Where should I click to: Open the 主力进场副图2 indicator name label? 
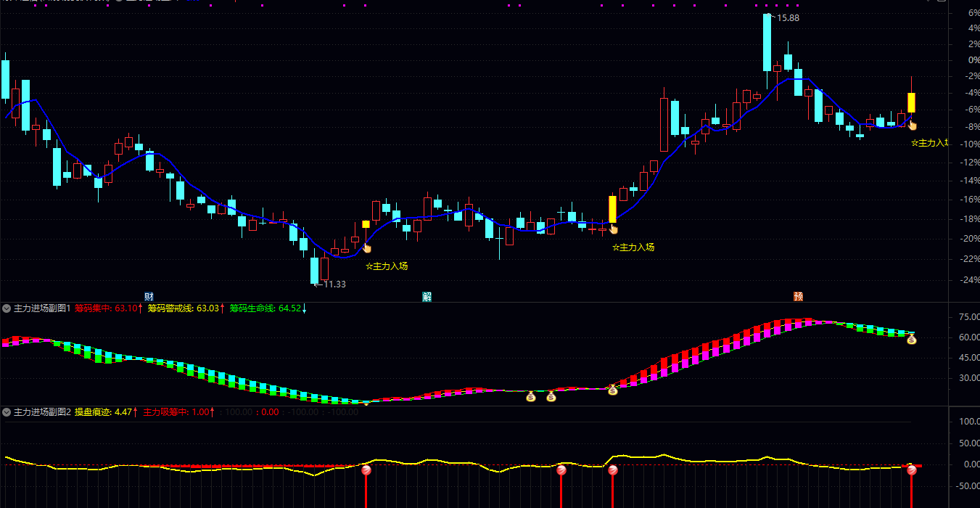click(42, 412)
